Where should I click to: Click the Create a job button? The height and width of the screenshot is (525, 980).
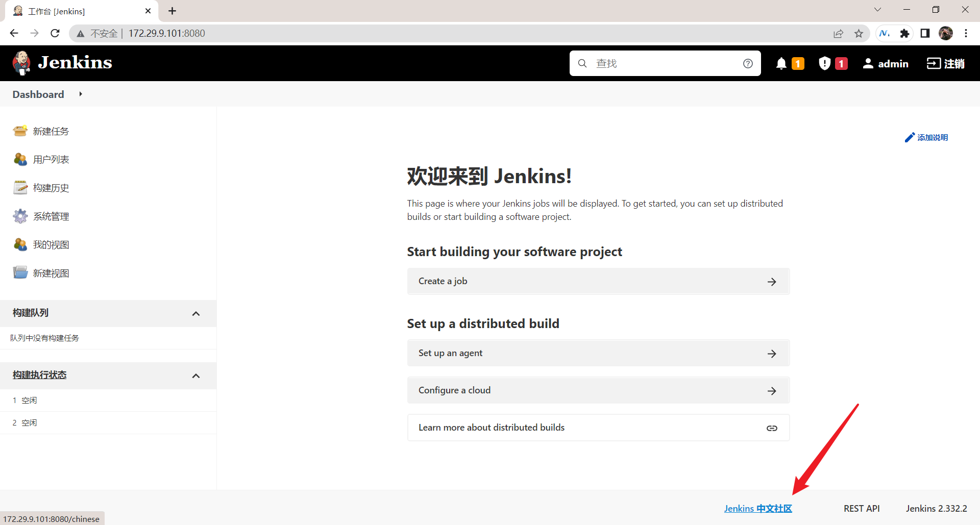point(598,281)
